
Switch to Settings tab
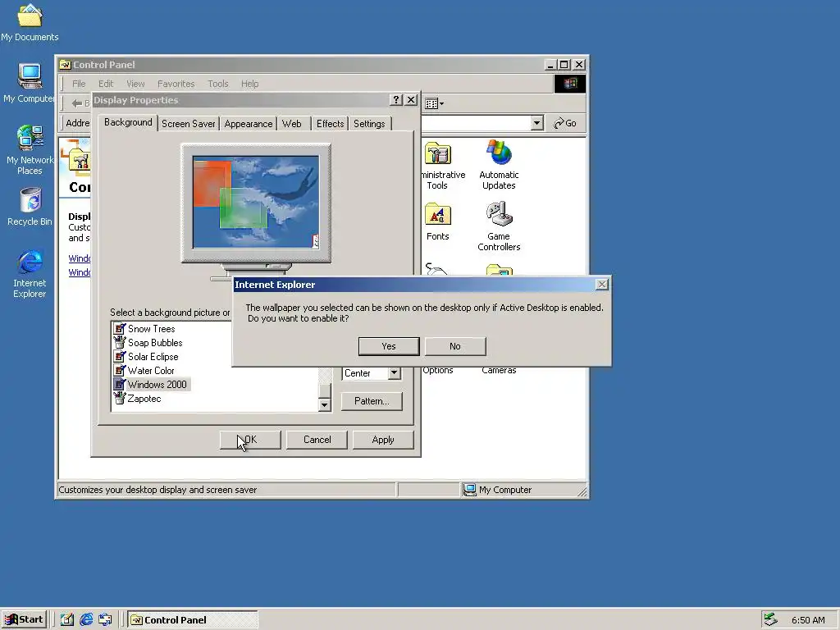(x=369, y=124)
